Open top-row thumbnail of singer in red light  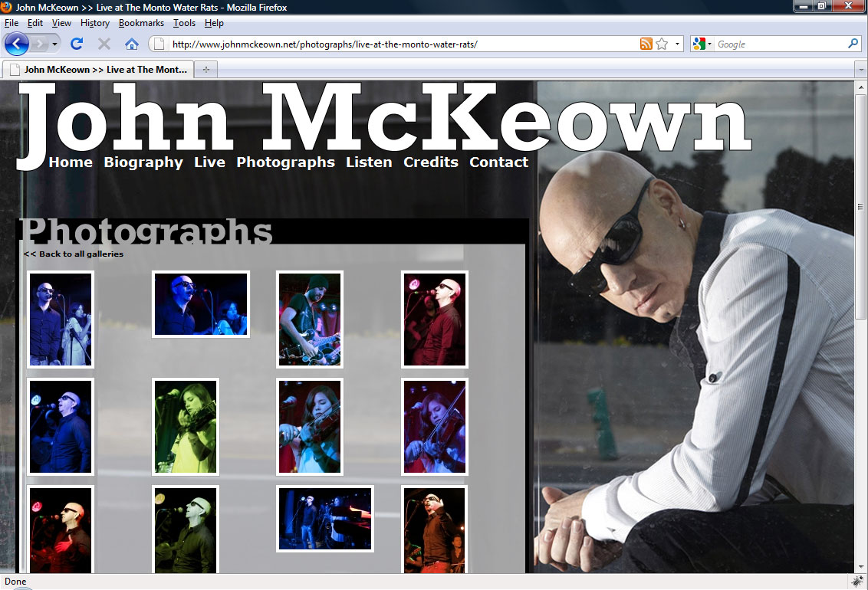[x=435, y=319]
